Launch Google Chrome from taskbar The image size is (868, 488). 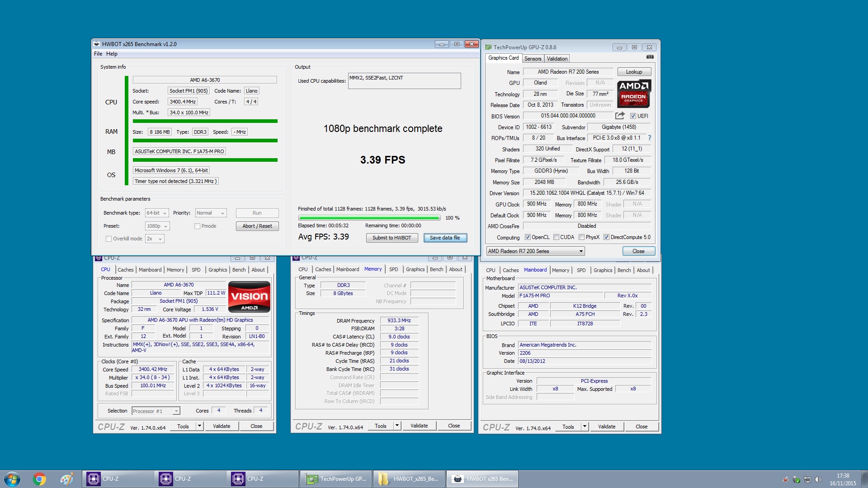tap(39, 479)
